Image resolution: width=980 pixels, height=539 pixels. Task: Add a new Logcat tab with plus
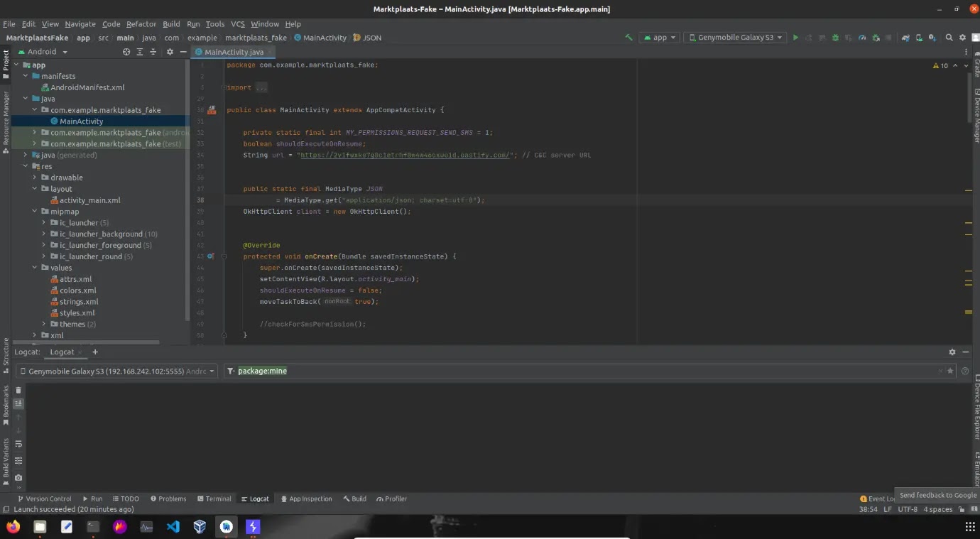point(95,352)
